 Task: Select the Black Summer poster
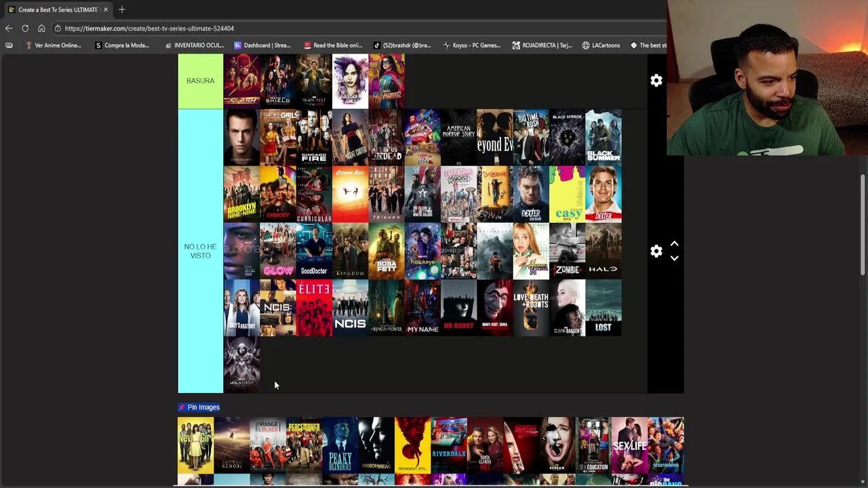[604, 138]
